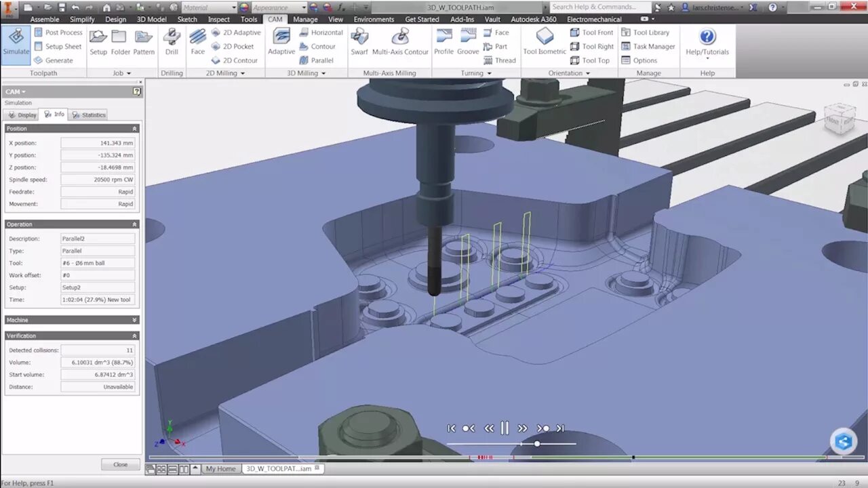Collapse the Verification section
868x488 pixels.
tap(134, 336)
